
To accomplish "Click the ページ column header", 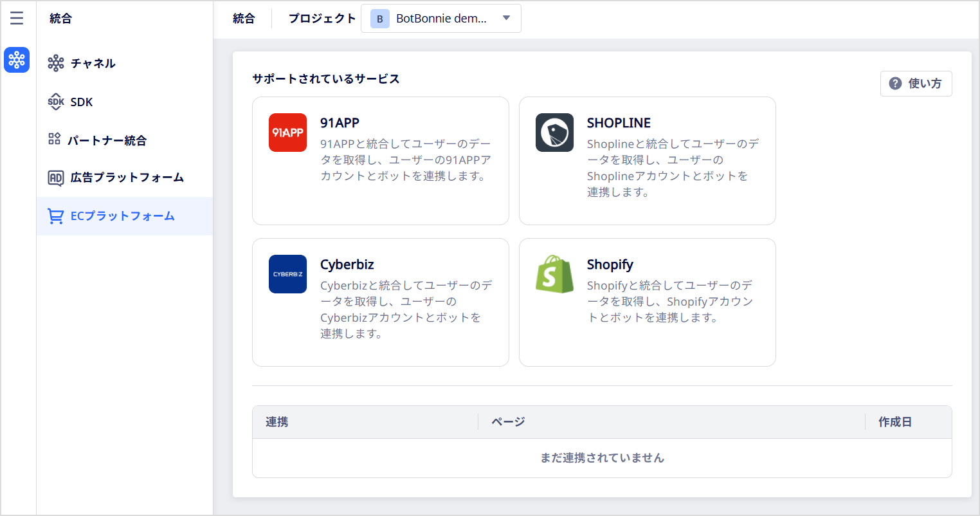I will click(508, 422).
